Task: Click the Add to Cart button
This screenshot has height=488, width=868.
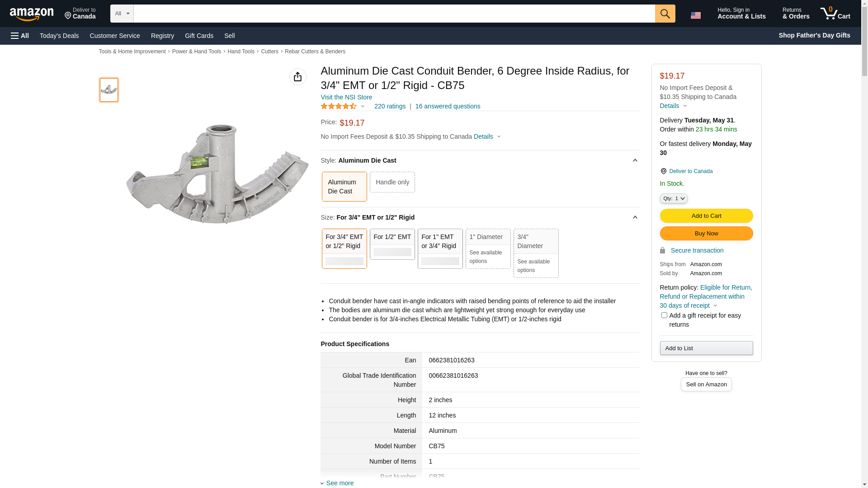Action: (x=706, y=216)
